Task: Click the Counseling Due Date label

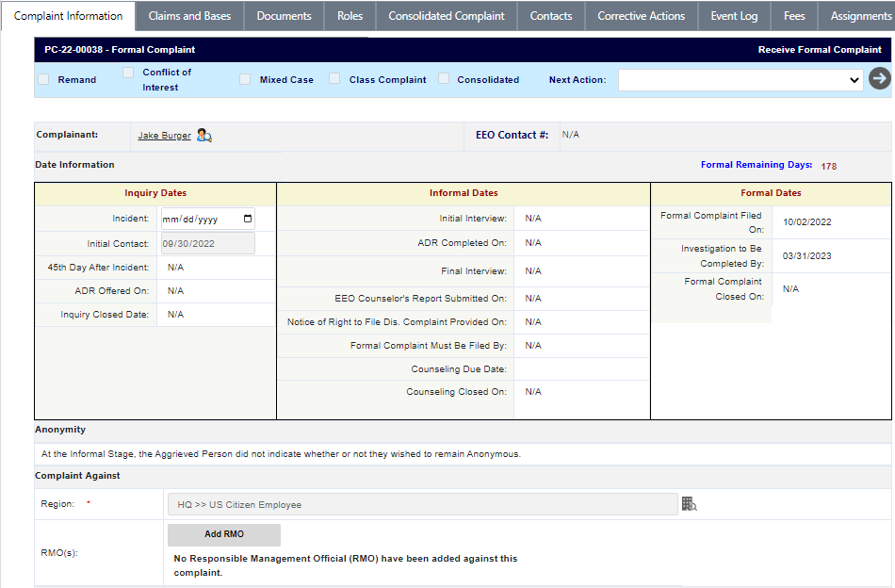Action: pyautogui.click(x=459, y=368)
